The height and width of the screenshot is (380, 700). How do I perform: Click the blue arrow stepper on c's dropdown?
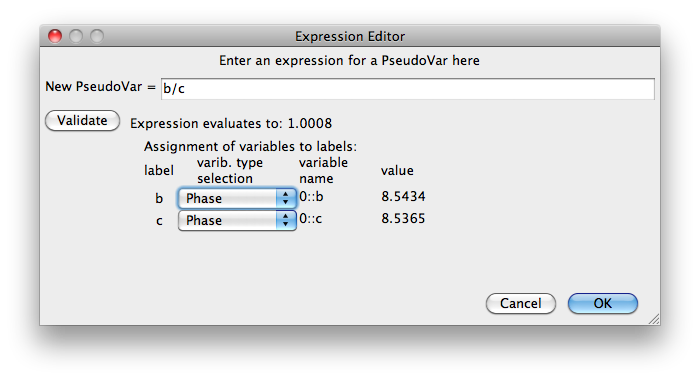pyautogui.click(x=286, y=220)
